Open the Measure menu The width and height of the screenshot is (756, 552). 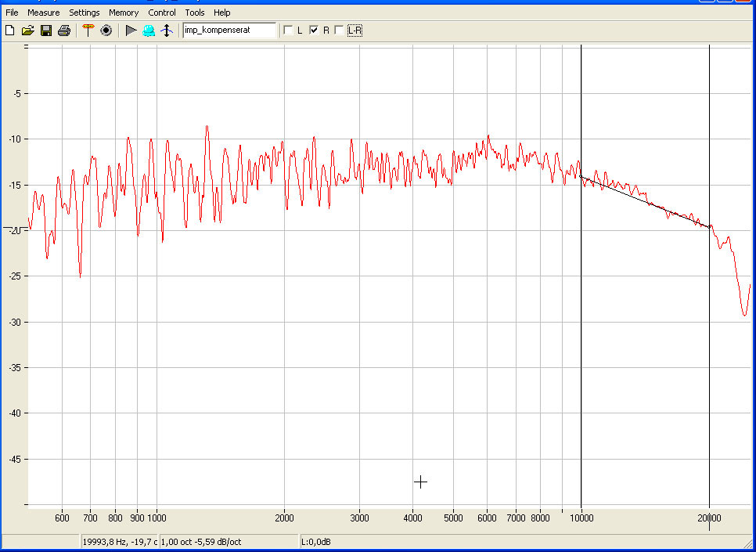[44, 13]
